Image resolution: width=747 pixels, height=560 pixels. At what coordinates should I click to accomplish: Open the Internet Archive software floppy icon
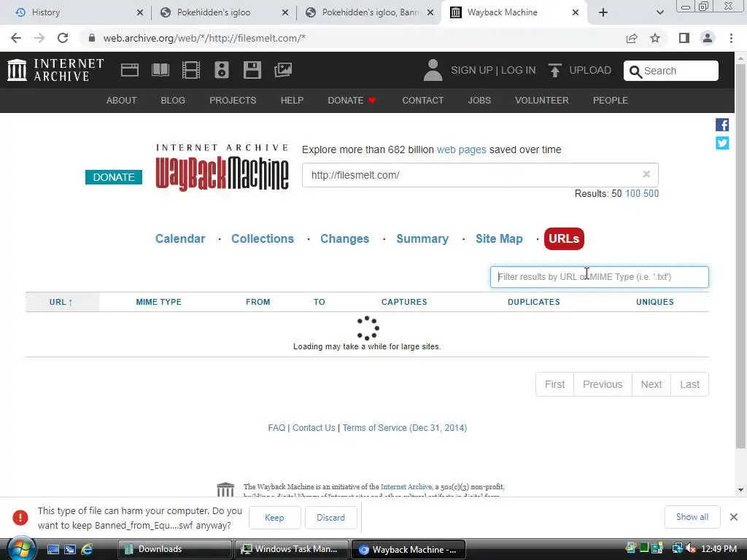pyautogui.click(x=252, y=70)
